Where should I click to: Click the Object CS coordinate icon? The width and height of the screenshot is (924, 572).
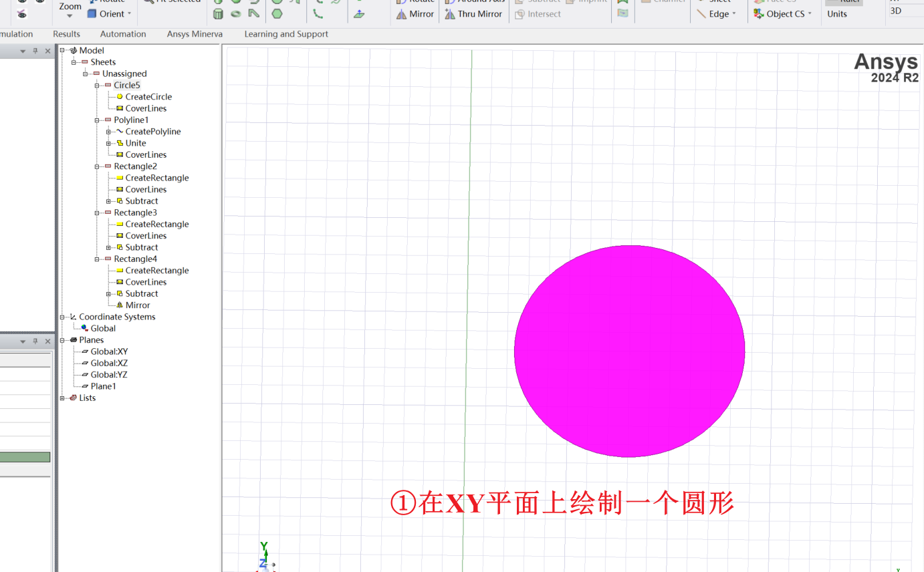pyautogui.click(x=758, y=14)
